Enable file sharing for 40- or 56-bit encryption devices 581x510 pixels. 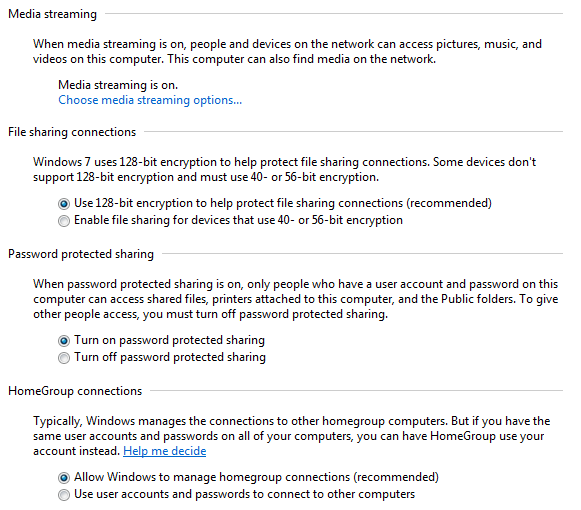click(64, 221)
